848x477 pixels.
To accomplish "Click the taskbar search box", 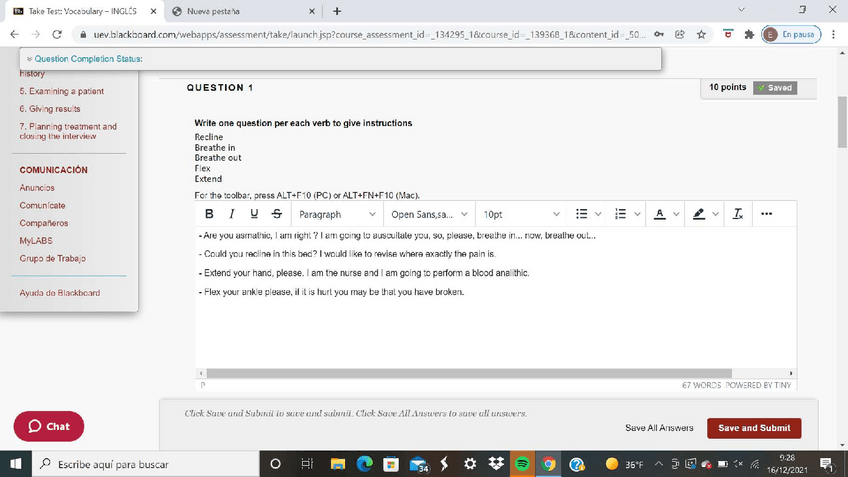I will pos(146,464).
